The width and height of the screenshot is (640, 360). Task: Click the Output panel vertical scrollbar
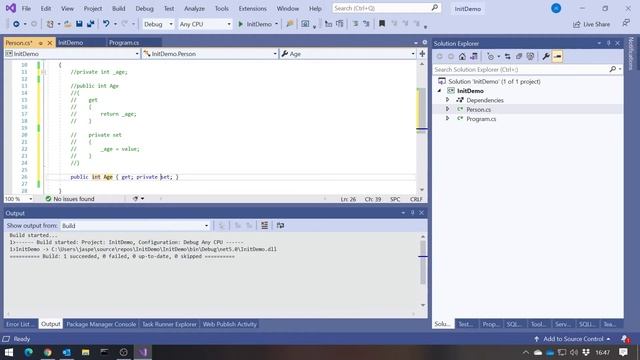click(x=423, y=270)
